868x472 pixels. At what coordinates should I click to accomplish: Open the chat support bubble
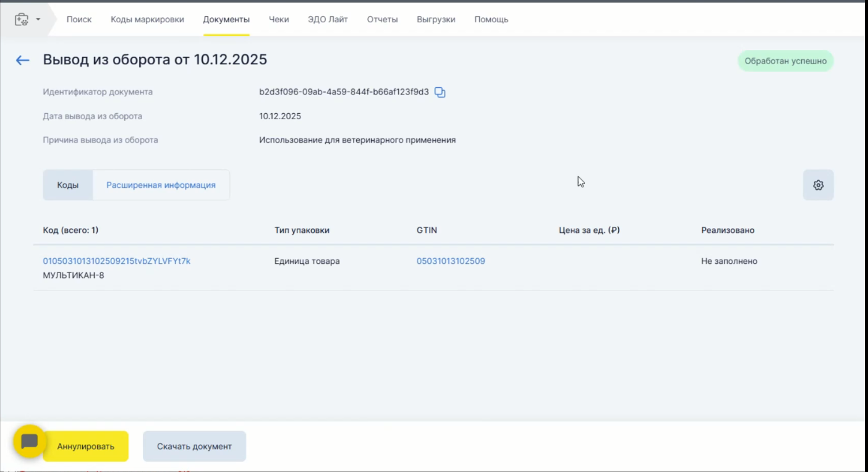click(29, 441)
